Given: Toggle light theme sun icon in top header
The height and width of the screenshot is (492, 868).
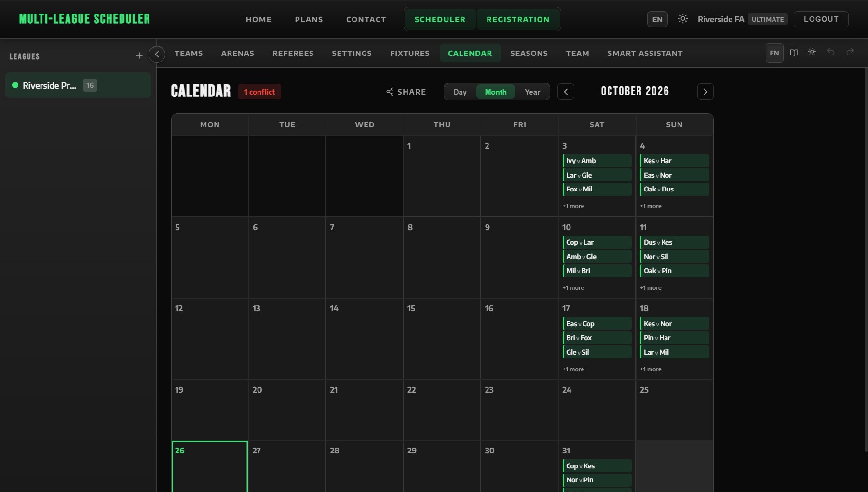Looking at the screenshot, I should (682, 19).
